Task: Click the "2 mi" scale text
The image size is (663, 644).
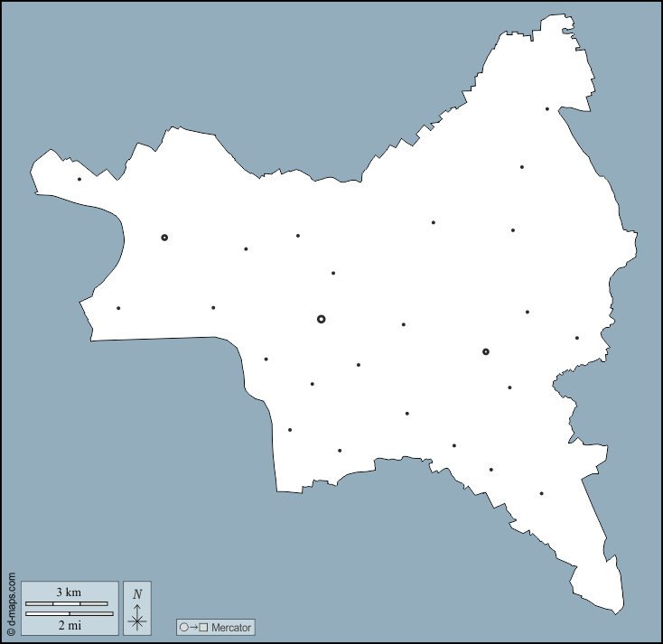Action: click(x=69, y=624)
